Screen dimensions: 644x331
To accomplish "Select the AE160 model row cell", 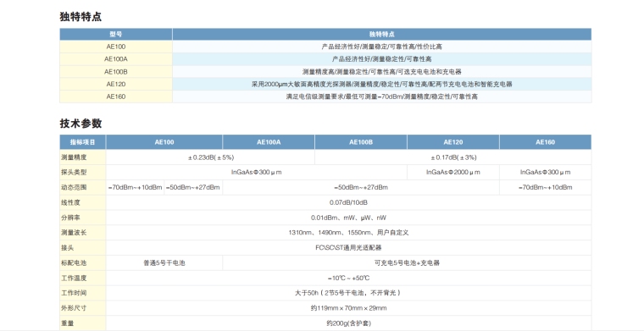I will 116,97.
